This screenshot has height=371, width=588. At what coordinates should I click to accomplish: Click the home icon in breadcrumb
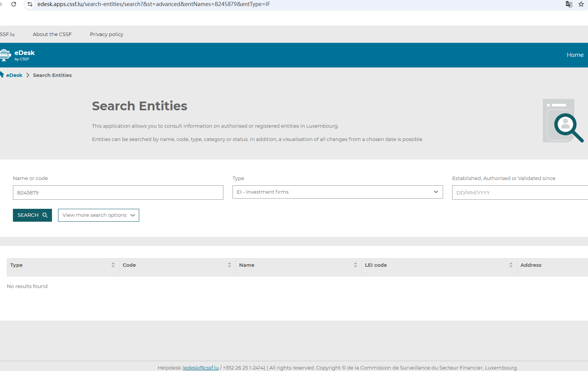click(x=2, y=75)
